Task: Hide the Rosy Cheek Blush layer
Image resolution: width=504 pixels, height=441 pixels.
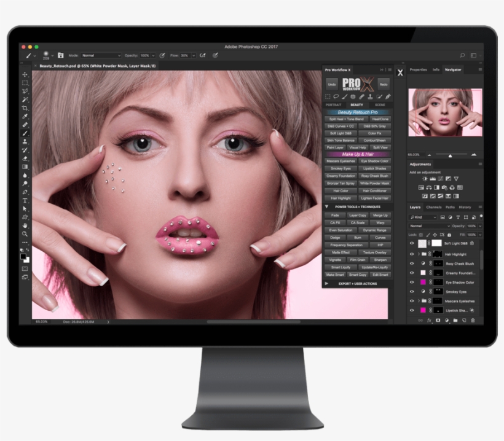Action: point(412,263)
